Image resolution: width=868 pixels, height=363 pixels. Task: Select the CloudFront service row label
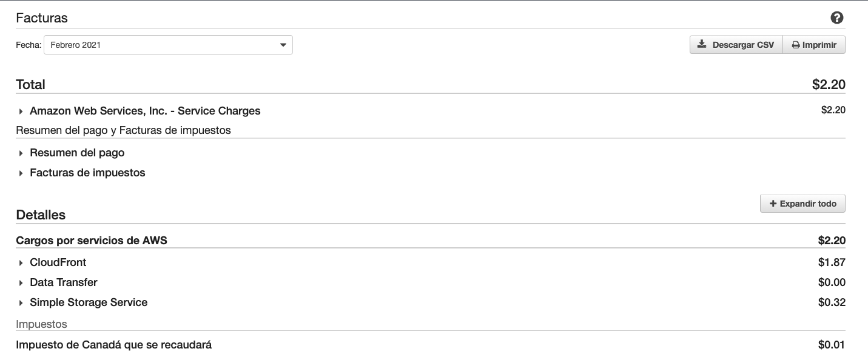coord(58,262)
